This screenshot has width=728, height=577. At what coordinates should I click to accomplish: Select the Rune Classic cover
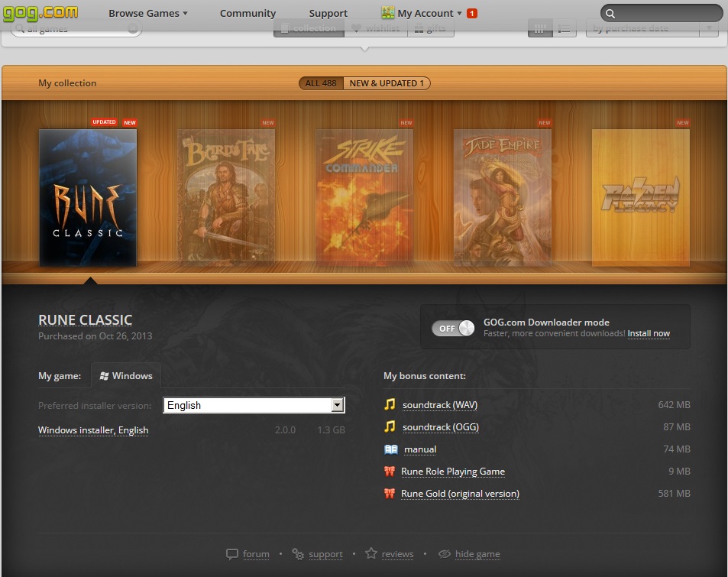[x=88, y=197]
